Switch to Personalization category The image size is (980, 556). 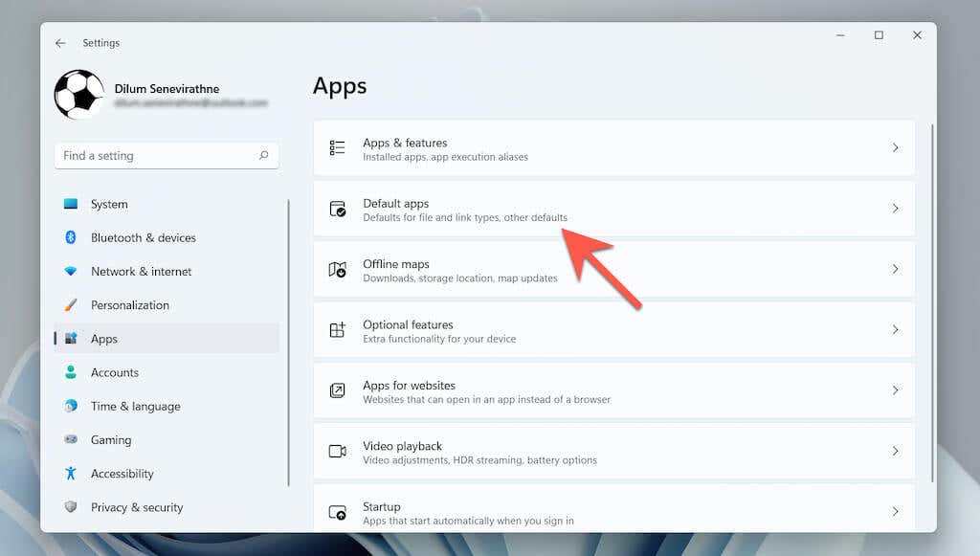click(x=130, y=305)
